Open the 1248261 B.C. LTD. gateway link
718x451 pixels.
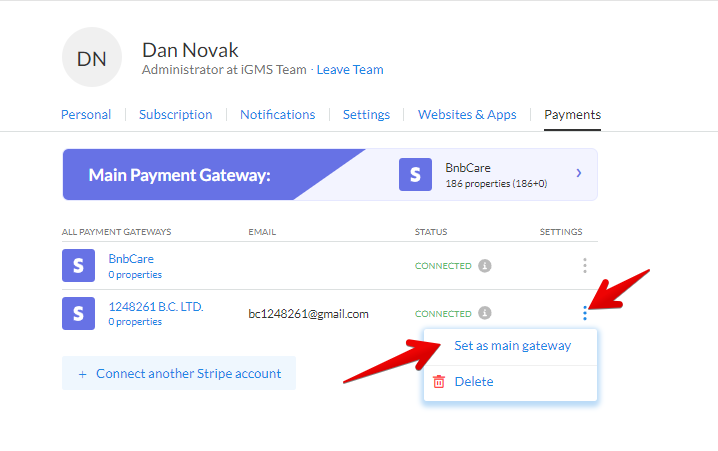[155, 307]
